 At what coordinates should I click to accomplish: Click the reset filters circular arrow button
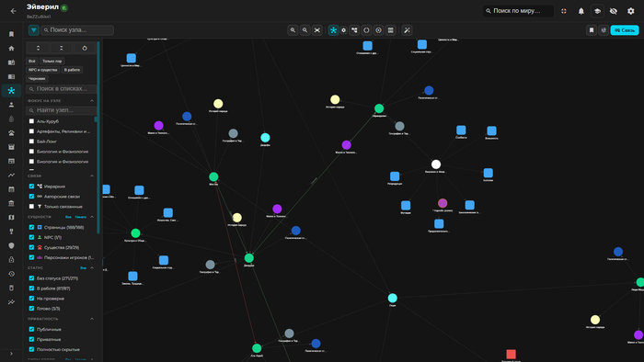pos(85,49)
